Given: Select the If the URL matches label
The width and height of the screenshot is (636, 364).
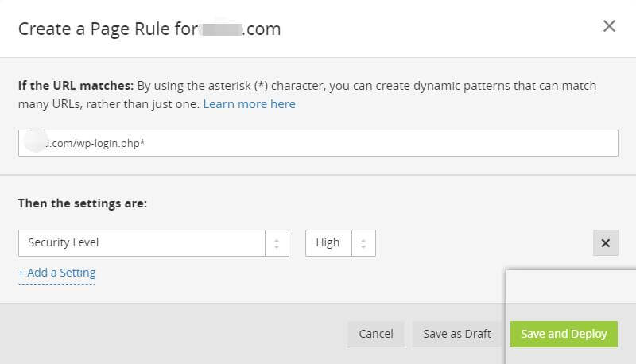Looking at the screenshot, I should [x=76, y=86].
